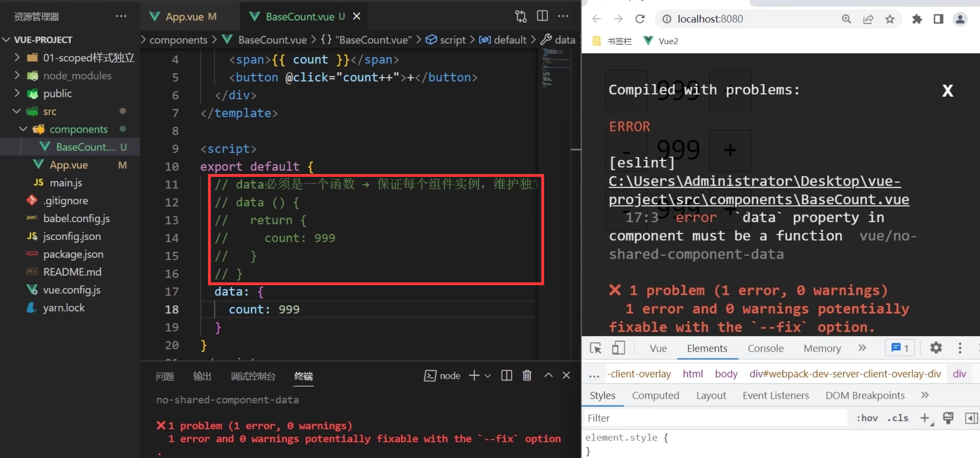980x458 pixels.
Task: Open the 书签栏 bookmarks folder
Action: [612, 41]
